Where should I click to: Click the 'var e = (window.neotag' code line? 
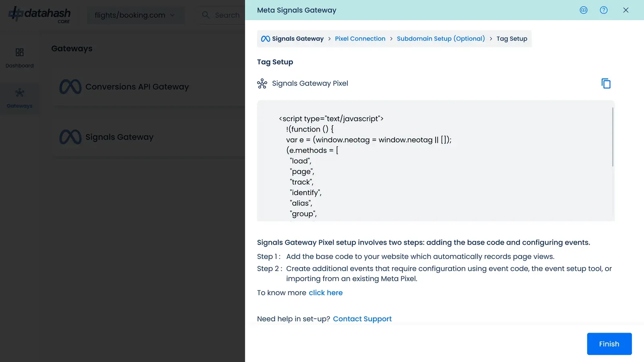pos(369,140)
